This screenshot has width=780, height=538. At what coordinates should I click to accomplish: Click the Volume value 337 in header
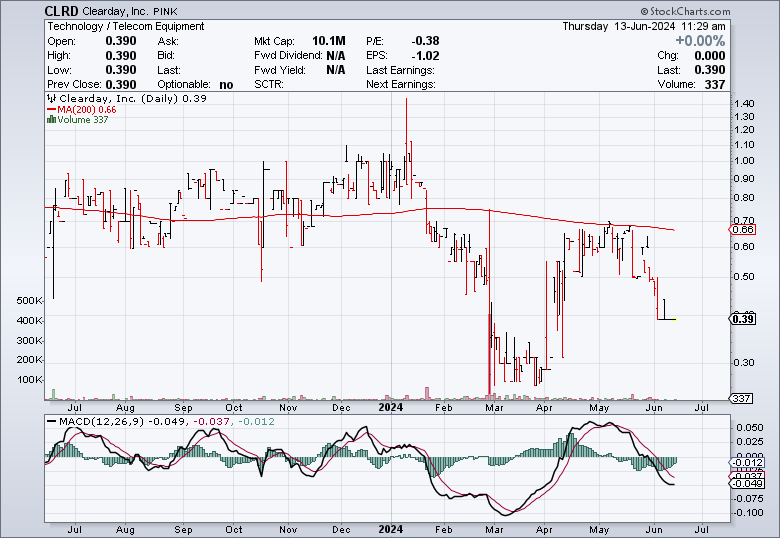click(715, 85)
